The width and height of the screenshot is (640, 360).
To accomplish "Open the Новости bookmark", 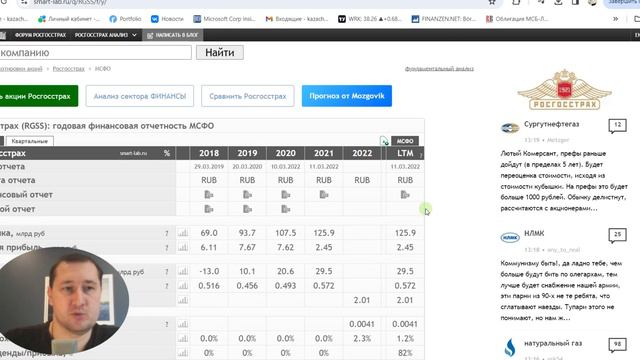I will coord(167,19).
